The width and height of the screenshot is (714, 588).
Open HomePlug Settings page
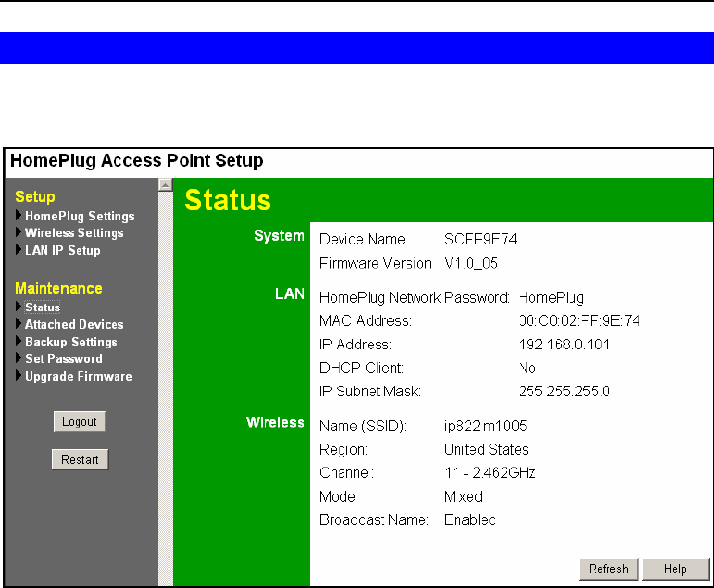(80, 216)
